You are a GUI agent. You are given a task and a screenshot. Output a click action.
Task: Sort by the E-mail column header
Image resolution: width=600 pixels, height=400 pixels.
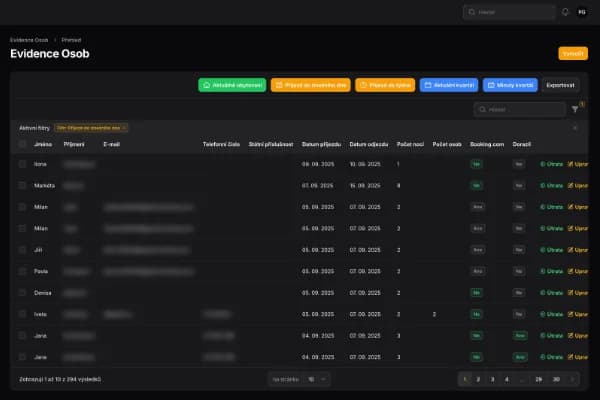[111, 144]
